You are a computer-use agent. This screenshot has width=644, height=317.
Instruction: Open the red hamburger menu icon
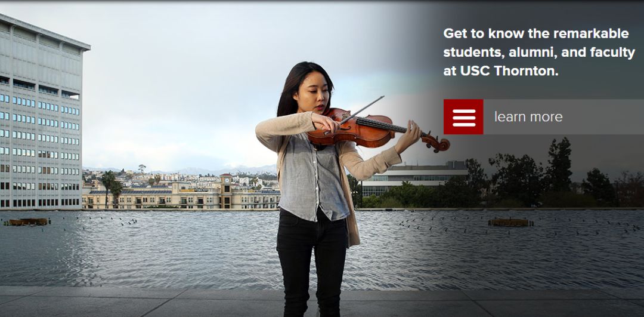coord(463,117)
